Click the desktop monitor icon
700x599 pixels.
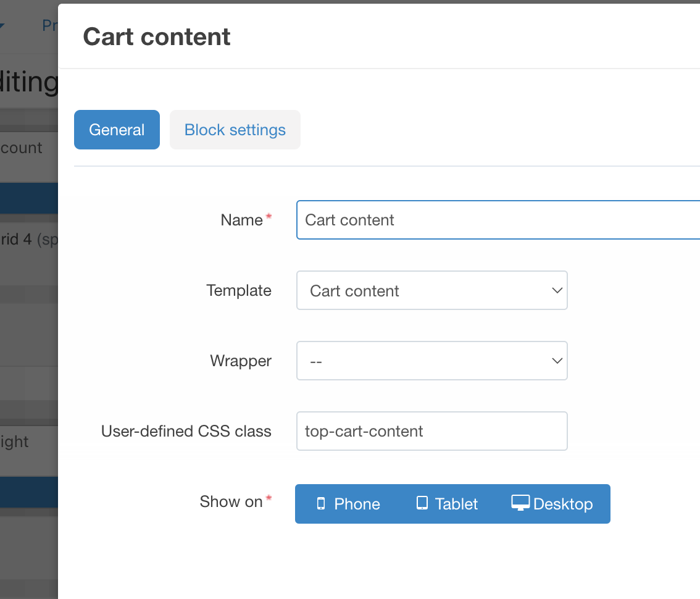[520, 503]
